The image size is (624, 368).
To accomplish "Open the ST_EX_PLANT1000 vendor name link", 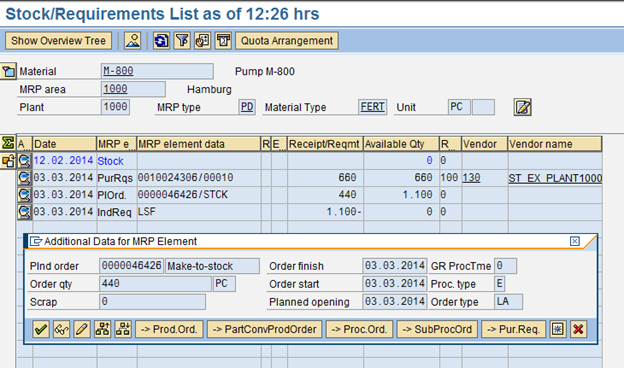I will [555, 178].
